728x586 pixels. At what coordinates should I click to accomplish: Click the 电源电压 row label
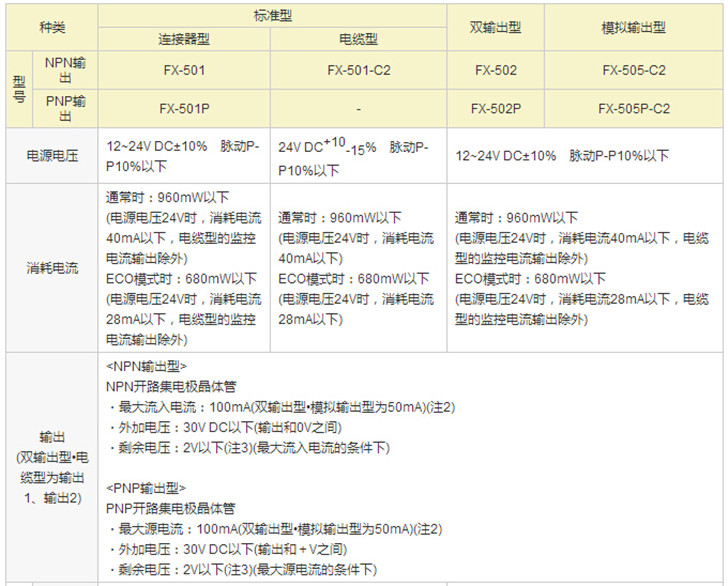point(52,156)
